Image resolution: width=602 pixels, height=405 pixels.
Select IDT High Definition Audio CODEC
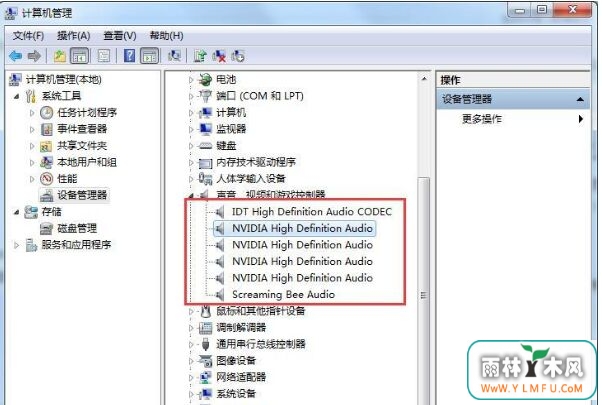pyautogui.click(x=312, y=212)
